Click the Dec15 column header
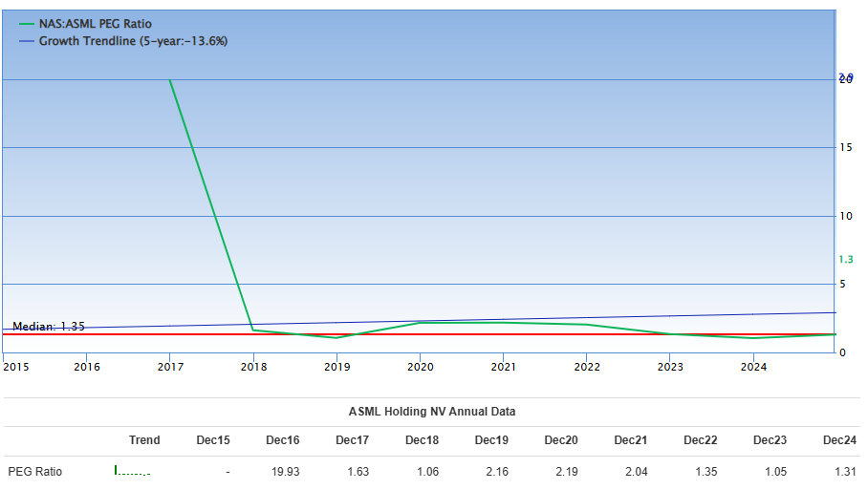Screen dimensions: 868x490 point(213,440)
